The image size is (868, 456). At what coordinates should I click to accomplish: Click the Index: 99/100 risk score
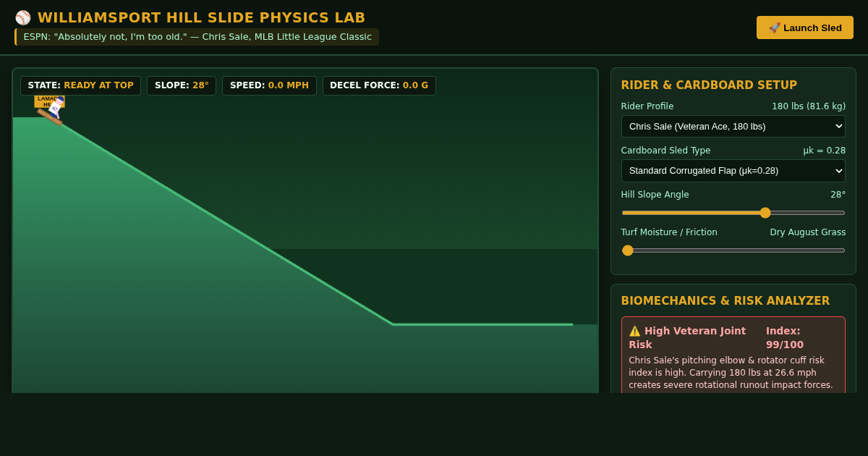click(784, 338)
